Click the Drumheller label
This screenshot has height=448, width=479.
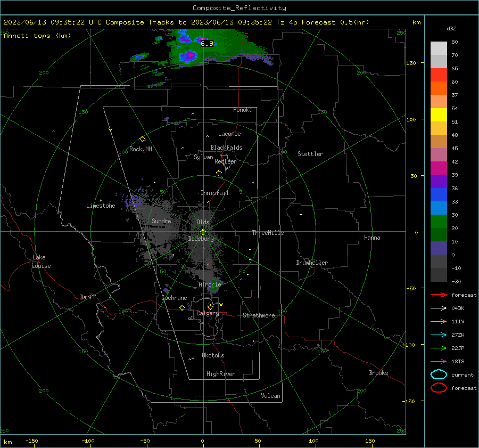coord(312,263)
